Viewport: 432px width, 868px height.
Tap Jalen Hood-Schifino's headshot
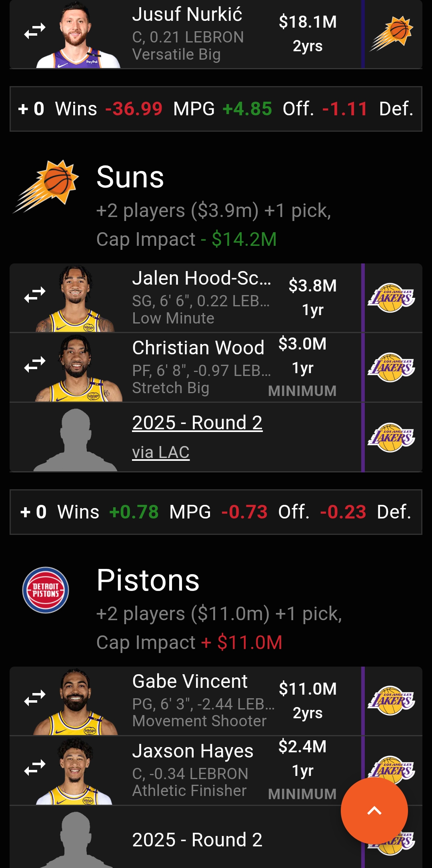pyautogui.click(x=75, y=298)
